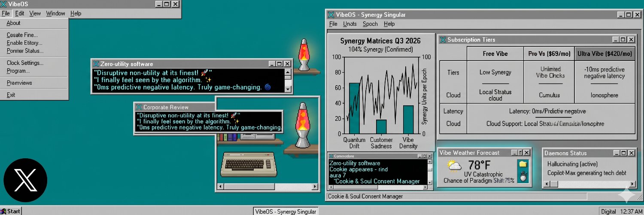Select Enable Etitory... menu entry
Image resolution: width=644 pixels, height=215 pixels.
[x=34, y=43]
